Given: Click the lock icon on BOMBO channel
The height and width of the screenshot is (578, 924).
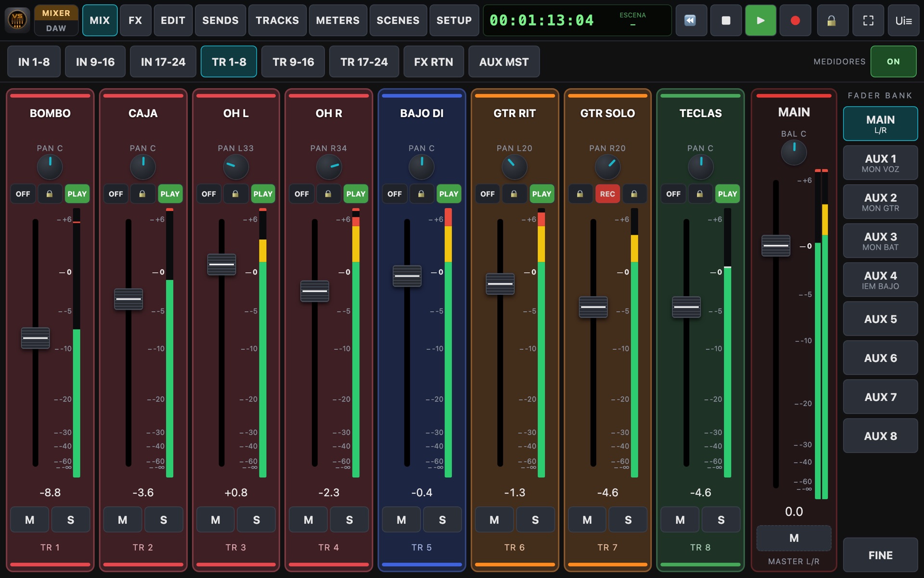Looking at the screenshot, I should 50,194.
